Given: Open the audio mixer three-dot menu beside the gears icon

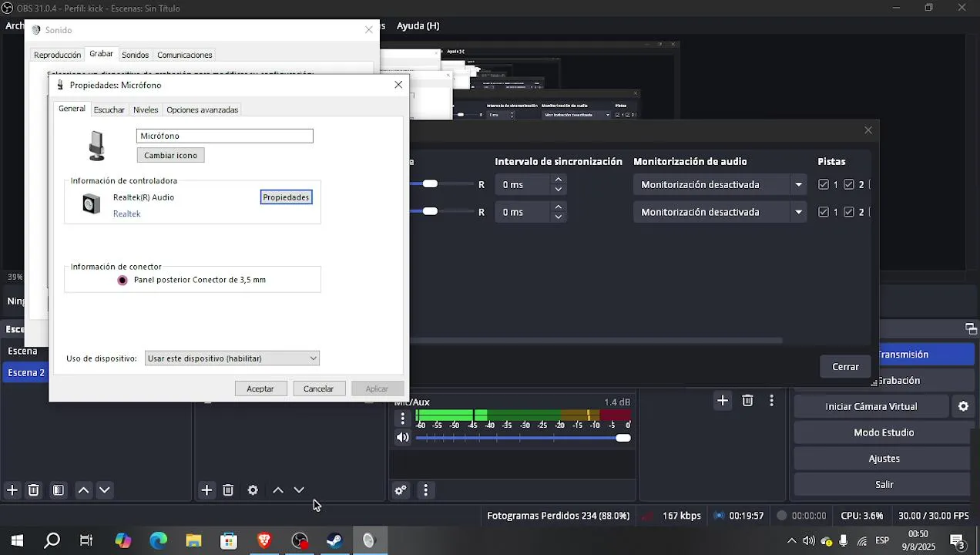Looking at the screenshot, I should click(425, 490).
